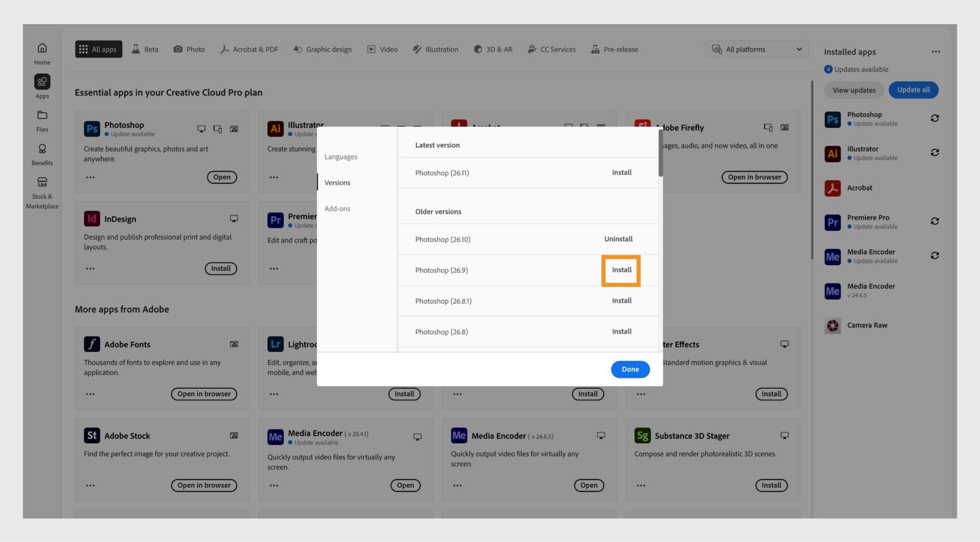The image size is (980, 542).
Task: Click the Adobe Fonts app icon
Action: (x=92, y=344)
